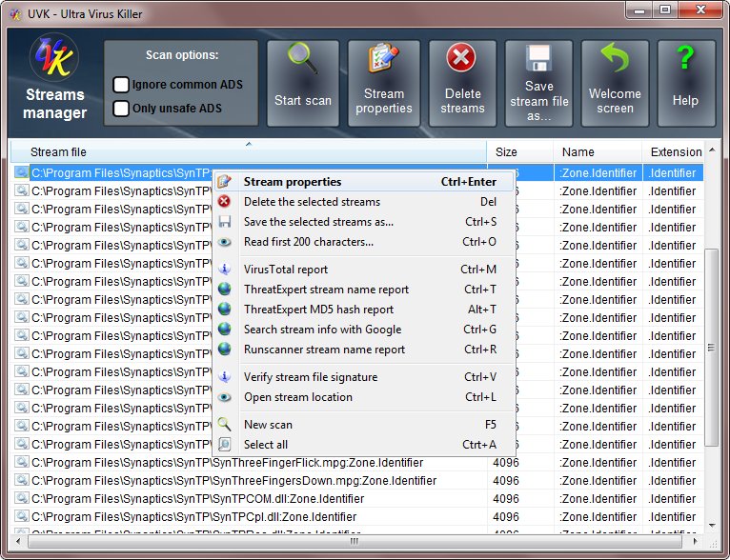The height and width of the screenshot is (560, 730).
Task: Choose ThreatExpert MD5 hash report
Action: [364, 309]
